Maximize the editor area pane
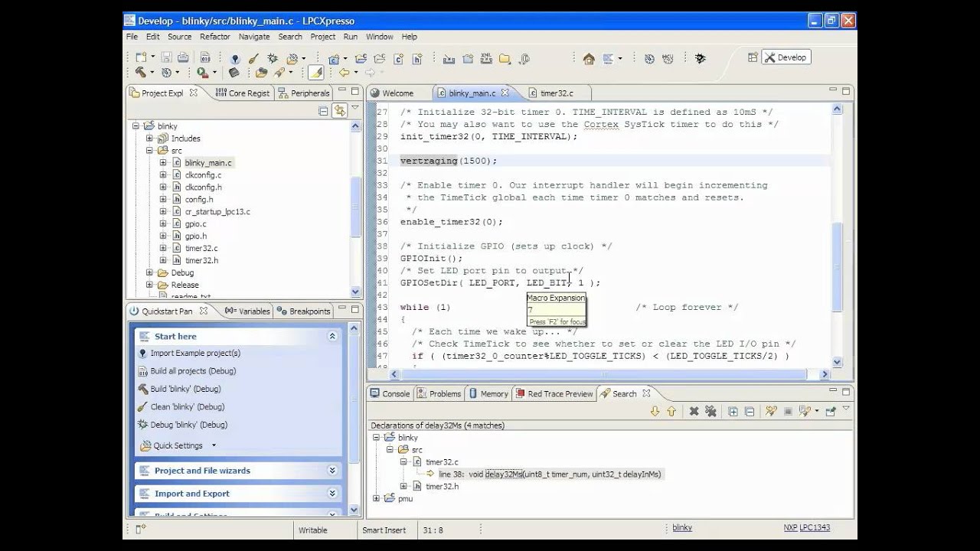 (x=846, y=90)
